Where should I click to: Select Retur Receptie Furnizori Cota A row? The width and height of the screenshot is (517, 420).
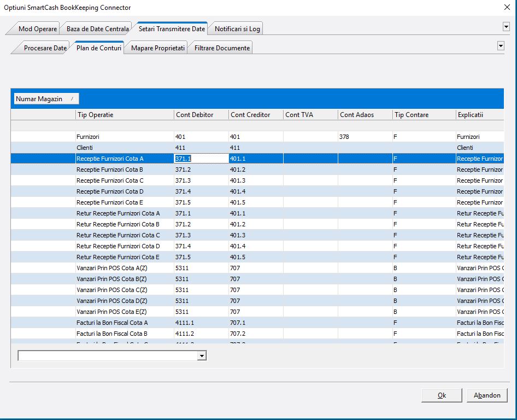pos(257,213)
